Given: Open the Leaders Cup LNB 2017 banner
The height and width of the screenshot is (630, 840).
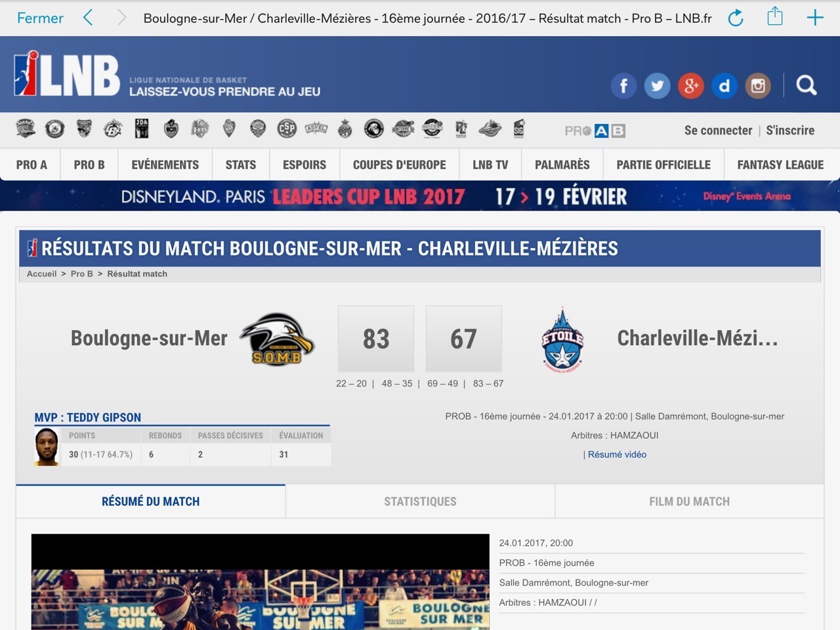Looking at the screenshot, I should click(420, 196).
